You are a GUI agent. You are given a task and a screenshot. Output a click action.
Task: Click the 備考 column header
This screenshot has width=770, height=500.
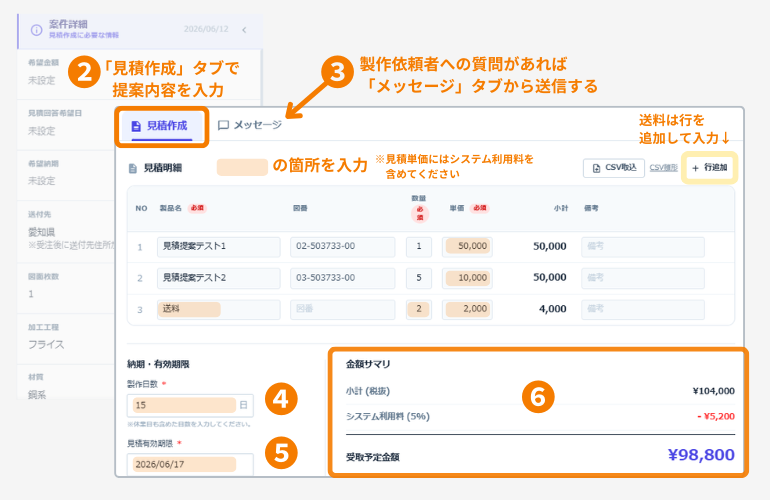591,208
